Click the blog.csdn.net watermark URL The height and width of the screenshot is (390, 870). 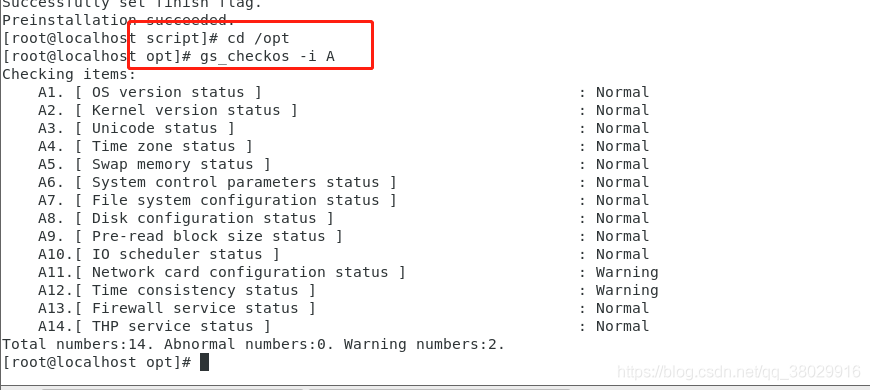tap(739, 372)
